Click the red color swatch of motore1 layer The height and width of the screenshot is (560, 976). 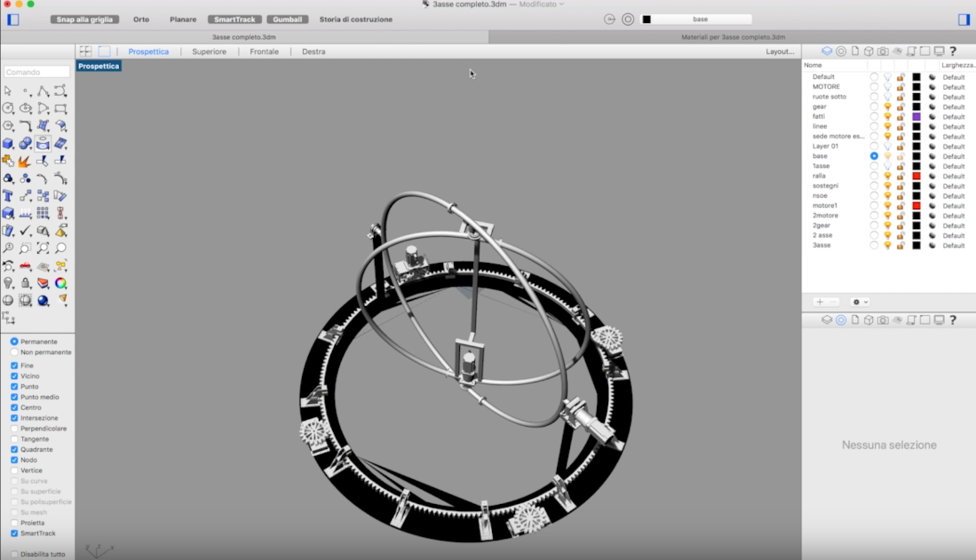pos(916,206)
